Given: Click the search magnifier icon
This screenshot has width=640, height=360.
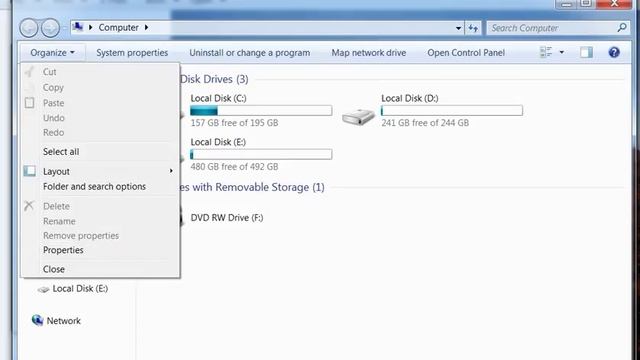Looking at the screenshot, I should pyautogui.click(x=622, y=27).
